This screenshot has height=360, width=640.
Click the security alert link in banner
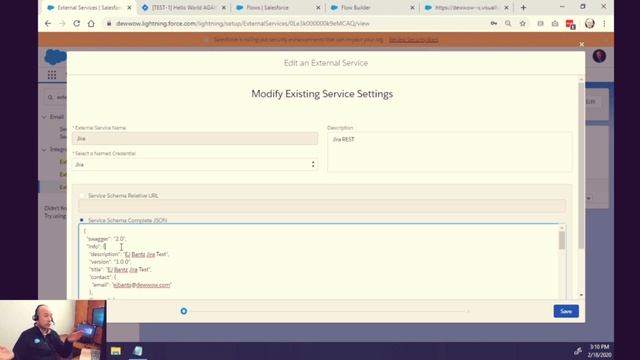pyautogui.click(x=413, y=40)
